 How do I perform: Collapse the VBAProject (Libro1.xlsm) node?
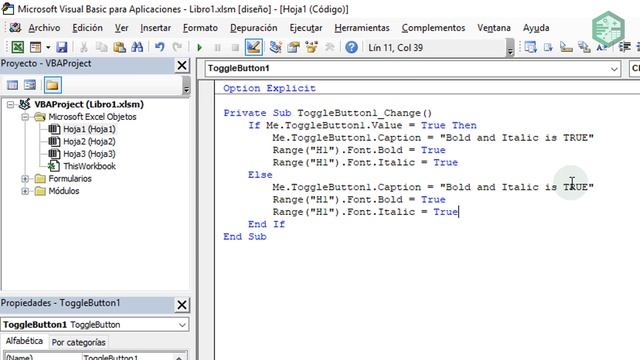click(x=11, y=104)
